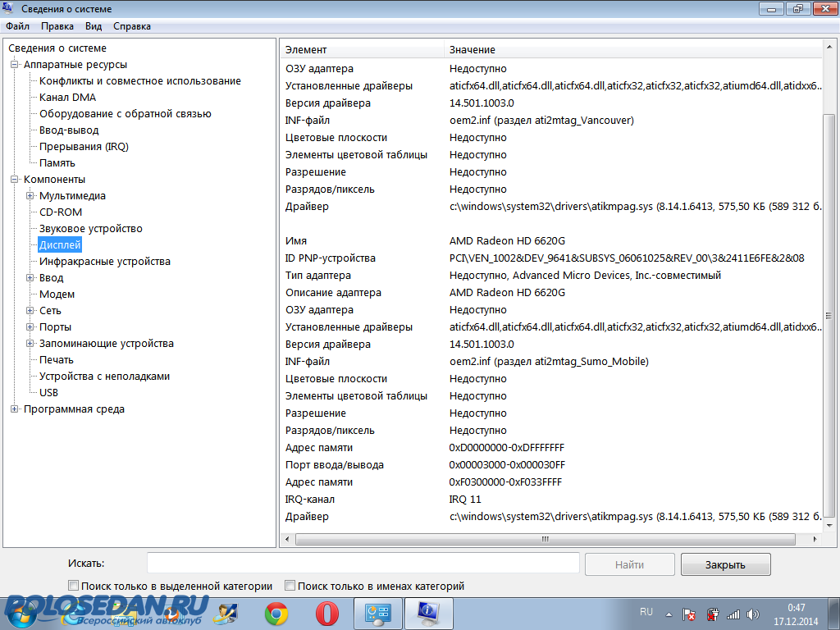Open Google Chrome from the taskbar
Screen dimensions: 840x630
tap(276, 613)
